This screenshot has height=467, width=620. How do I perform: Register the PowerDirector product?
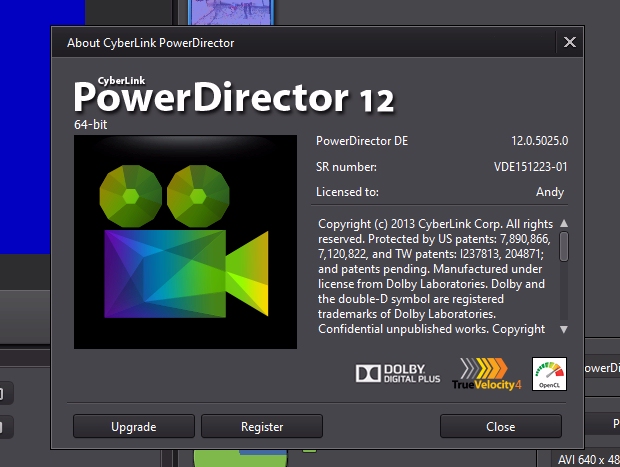click(x=262, y=426)
